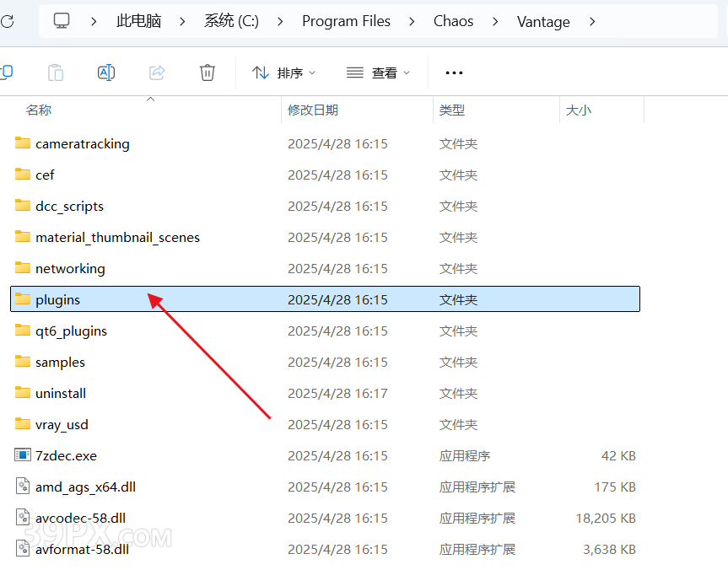The width and height of the screenshot is (728, 570).
Task: Click the refresh icon beside the address bar
Action: click(x=7, y=21)
